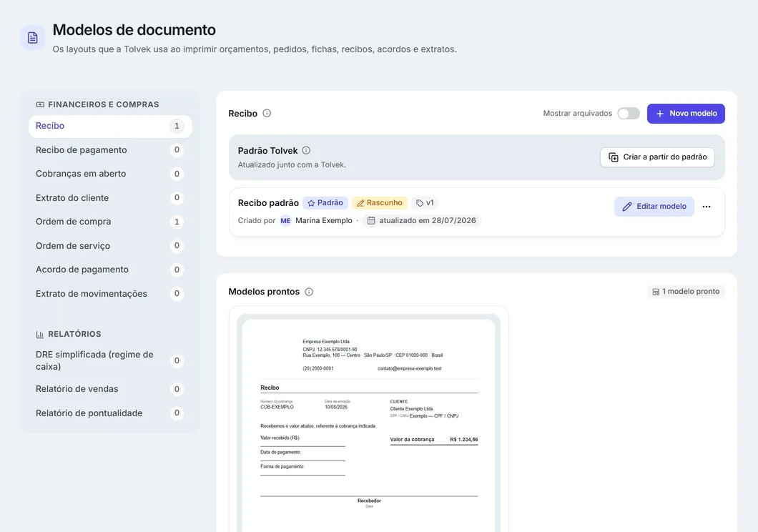Click the document icon beside Modelos de documento

pyautogui.click(x=32, y=38)
